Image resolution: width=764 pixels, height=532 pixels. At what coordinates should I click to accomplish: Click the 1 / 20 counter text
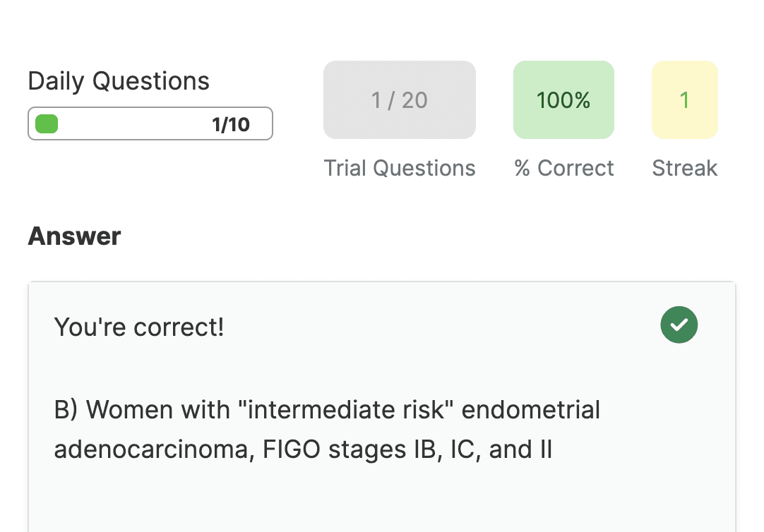coord(400,100)
